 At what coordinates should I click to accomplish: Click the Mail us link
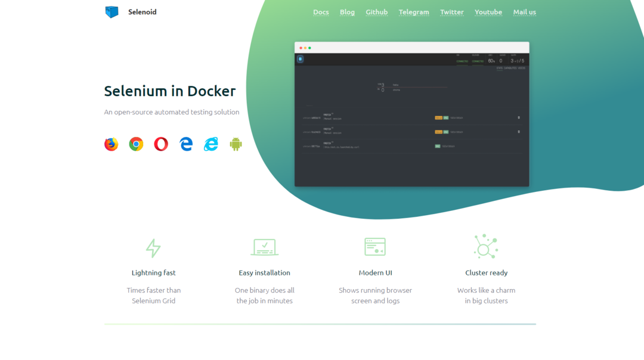(525, 13)
